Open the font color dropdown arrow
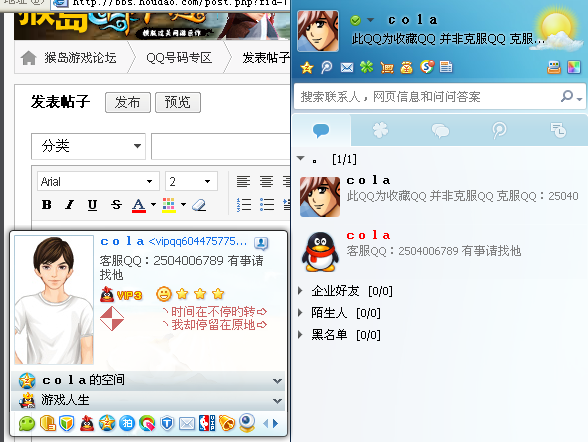Screen dimensions: 588x442 coord(153,204)
